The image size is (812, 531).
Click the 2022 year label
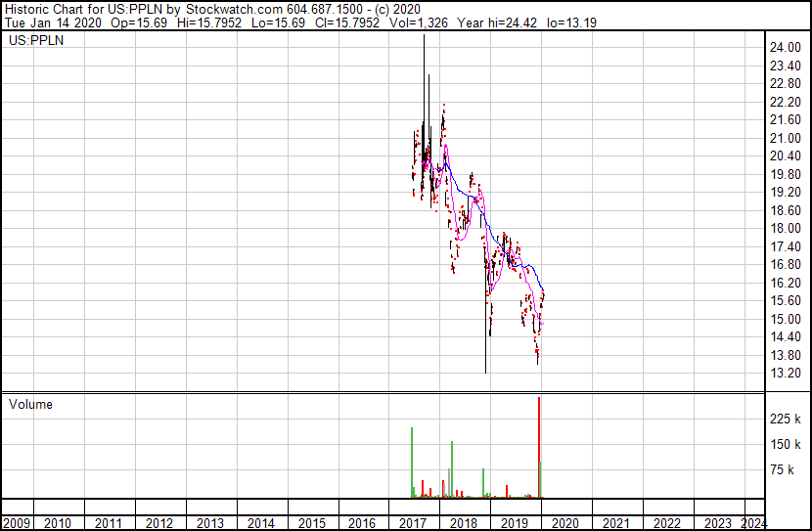pyautogui.click(x=667, y=523)
